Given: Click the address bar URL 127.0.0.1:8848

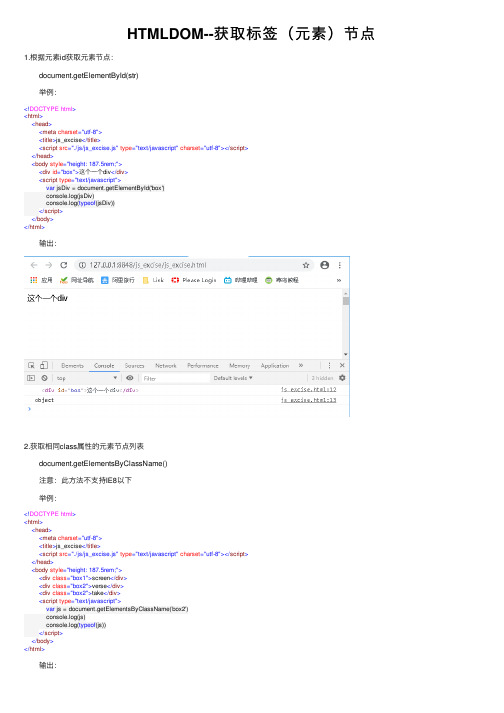Looking at the screenshot, I should (148, 265).
